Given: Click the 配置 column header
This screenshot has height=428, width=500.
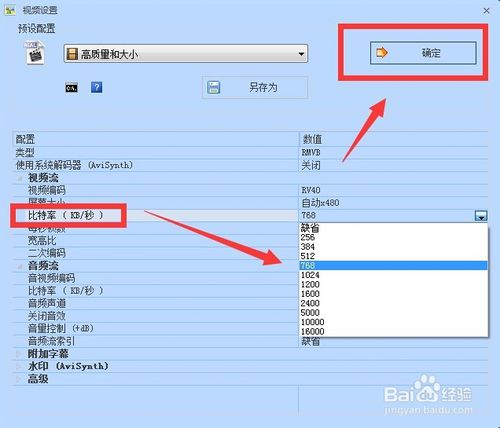Looking at the screenshot, I should (x=155, y=139).
